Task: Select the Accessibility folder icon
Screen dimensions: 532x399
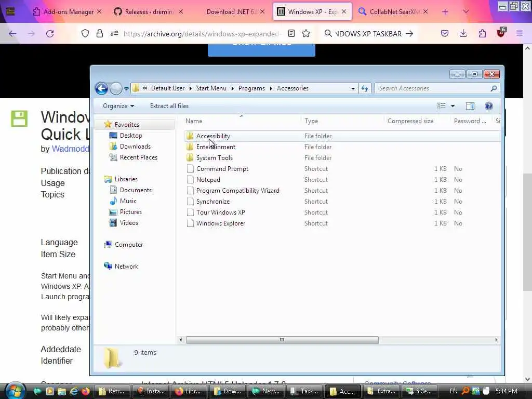Action: click(x=190, y=136)
